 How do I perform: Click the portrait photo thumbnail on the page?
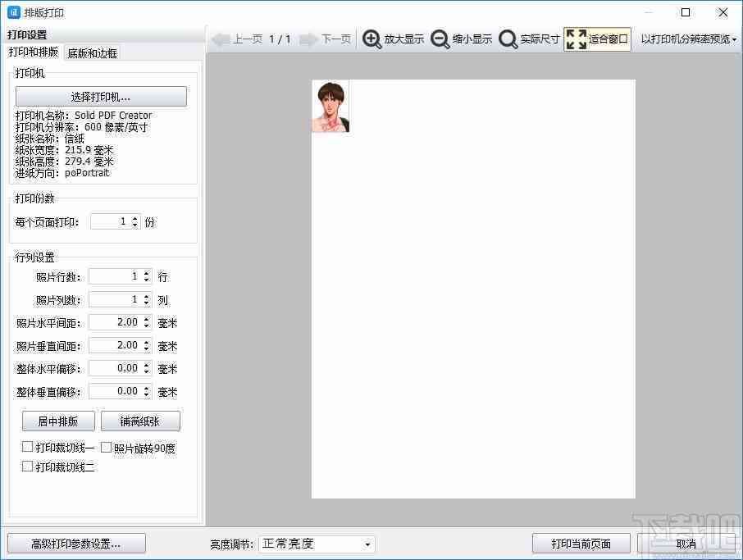tap(330, 107)
